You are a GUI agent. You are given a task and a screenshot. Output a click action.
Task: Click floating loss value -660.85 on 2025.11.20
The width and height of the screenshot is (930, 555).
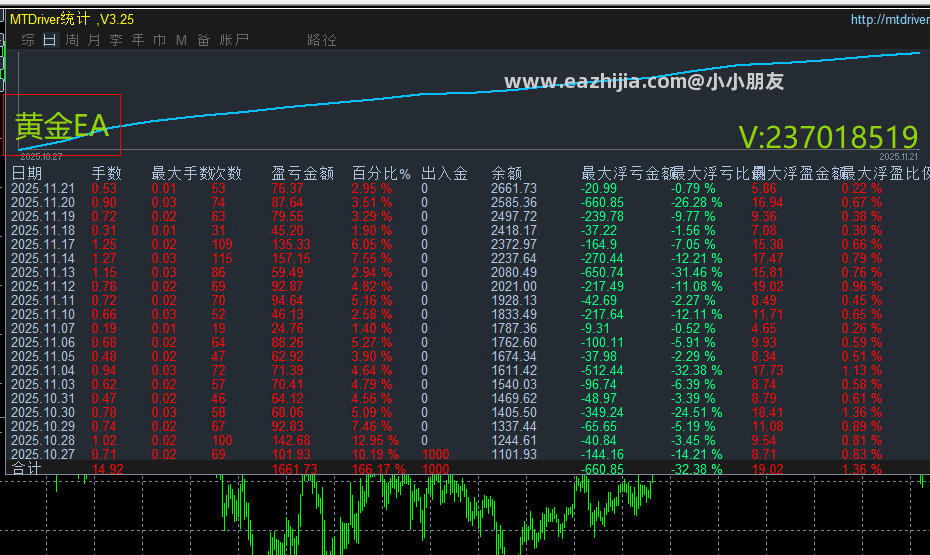602,203
